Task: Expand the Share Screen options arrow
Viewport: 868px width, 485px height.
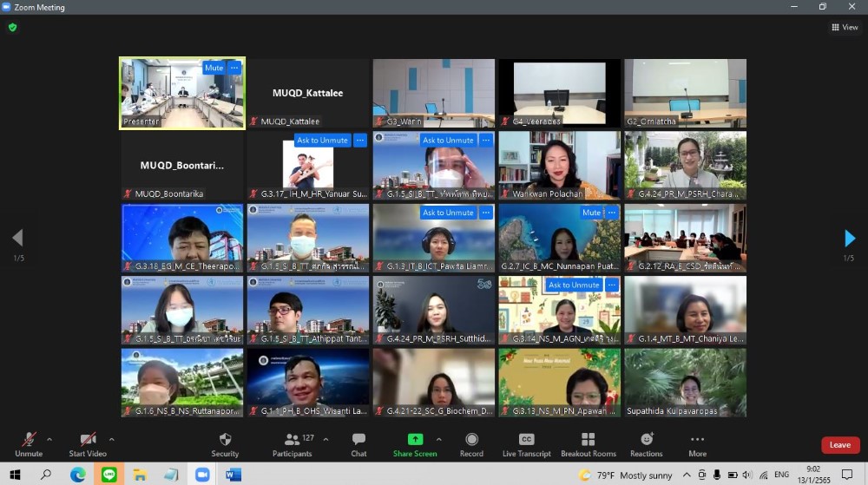Action: point(438,439)
